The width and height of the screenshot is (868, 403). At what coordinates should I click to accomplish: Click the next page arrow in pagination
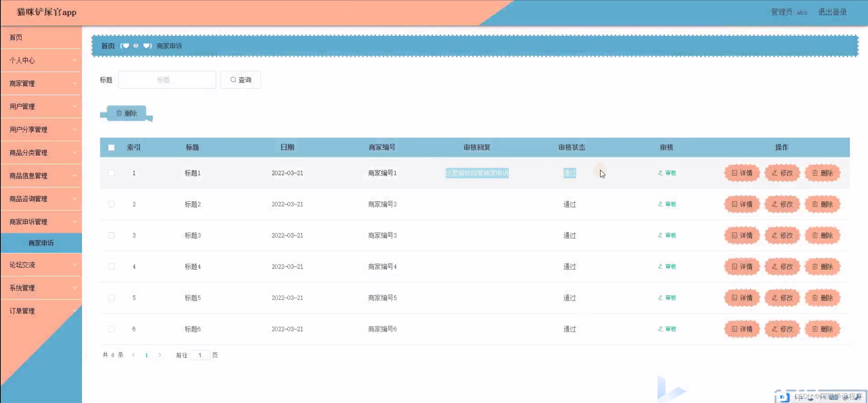[x=160, y=355]
